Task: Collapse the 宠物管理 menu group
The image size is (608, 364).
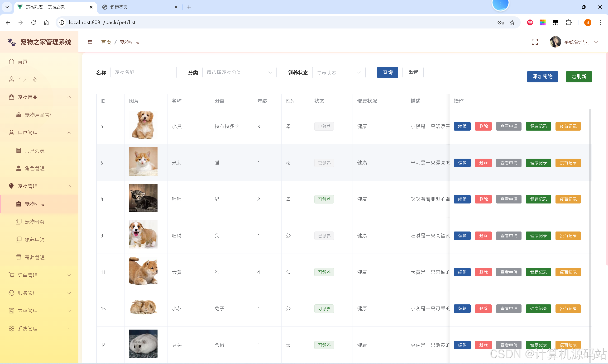Action: pos(39,186)
